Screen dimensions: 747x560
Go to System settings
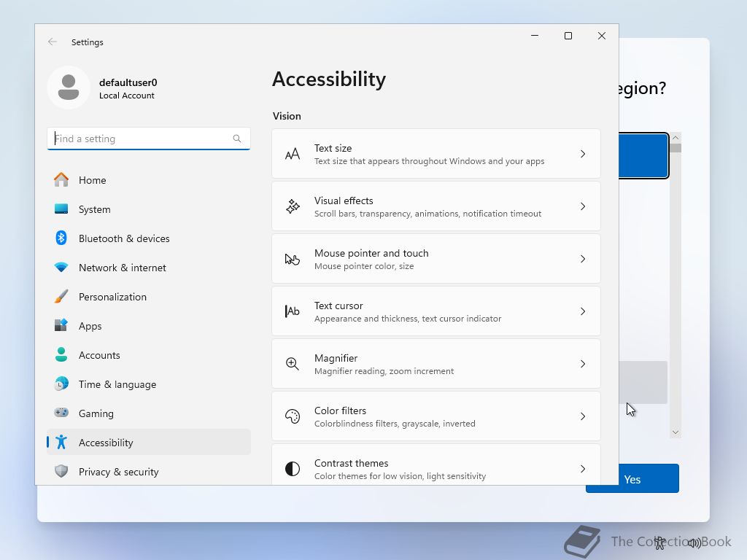point(149,209)
